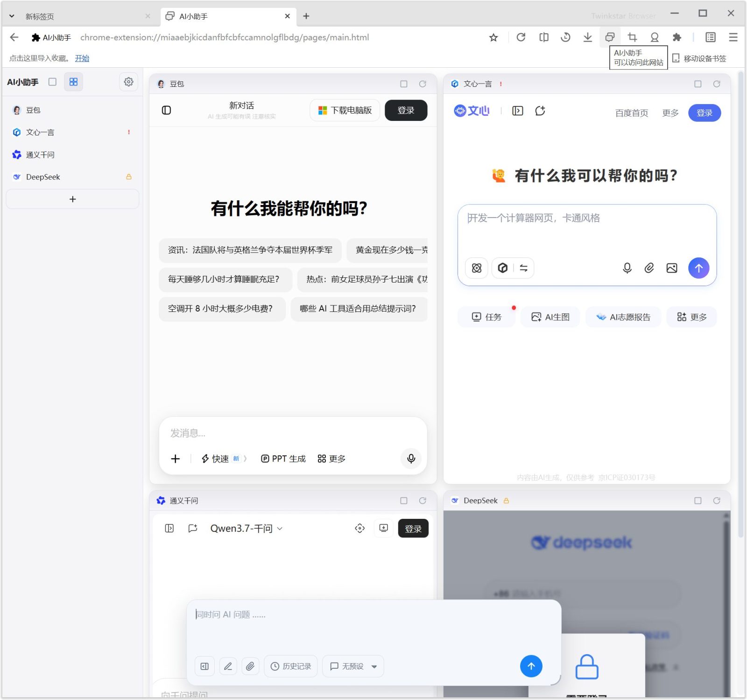Click the 豆包 发消息 input field

coord(293,433)
